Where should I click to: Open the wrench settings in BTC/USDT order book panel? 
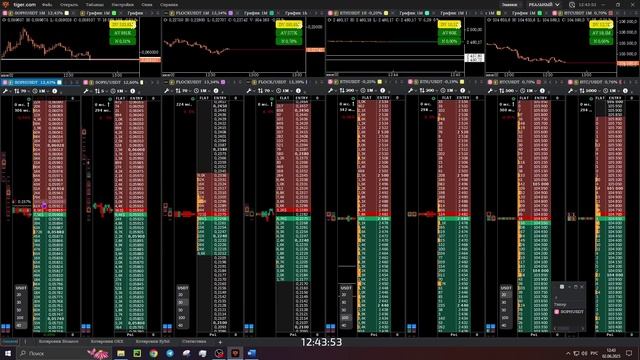(x=573, y=91)
